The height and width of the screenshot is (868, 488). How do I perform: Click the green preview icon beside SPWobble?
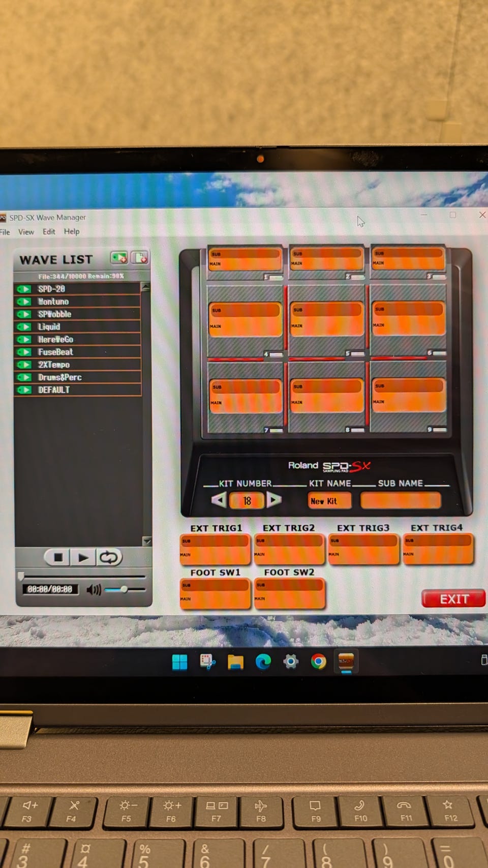pos(24,314)
